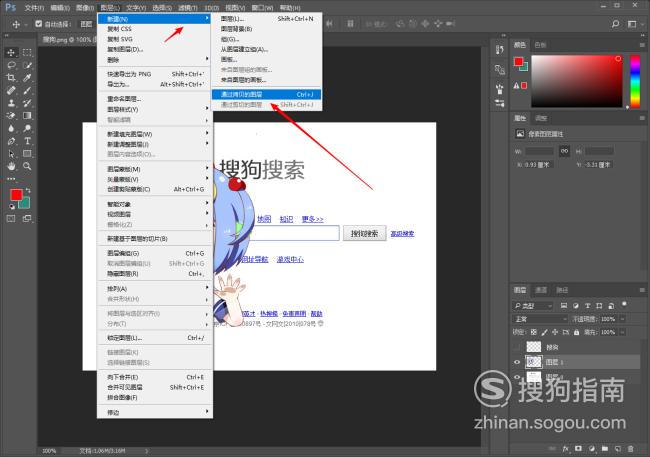
Task: Toggle pixel layer filter icon
Action: [564, 306]
